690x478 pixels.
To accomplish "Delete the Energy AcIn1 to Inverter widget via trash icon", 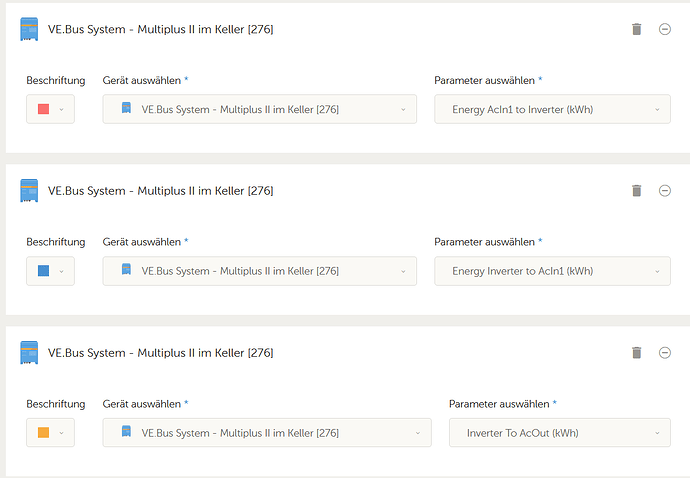I will point(636,29).
